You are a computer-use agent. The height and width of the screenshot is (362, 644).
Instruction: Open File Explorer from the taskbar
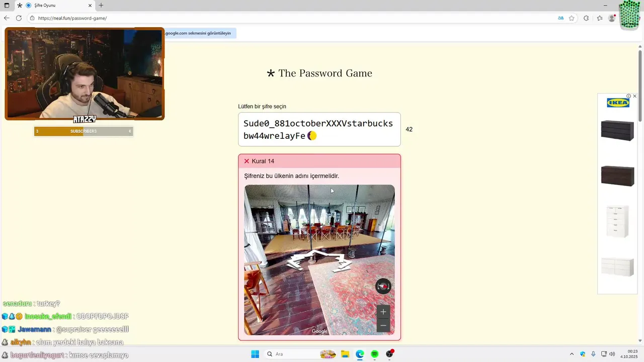click(345, 354)
